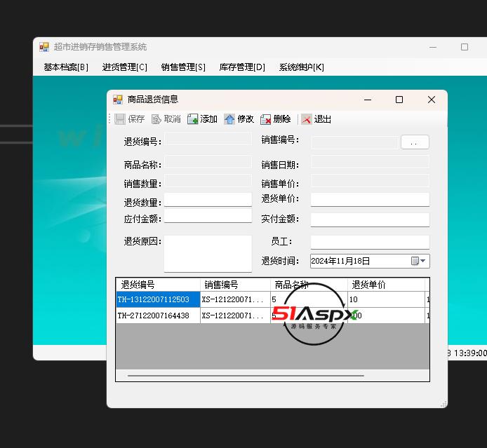The height and width of the screenshot is (448, 487).
Task: Click the 取消 cancel toolbar icon
Action: click(x=156, y=119)
